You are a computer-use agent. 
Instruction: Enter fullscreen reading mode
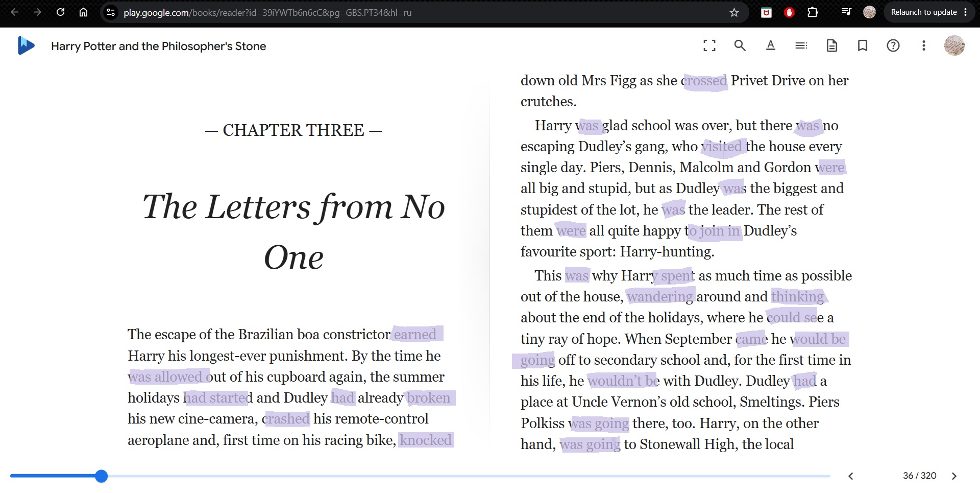709,45
